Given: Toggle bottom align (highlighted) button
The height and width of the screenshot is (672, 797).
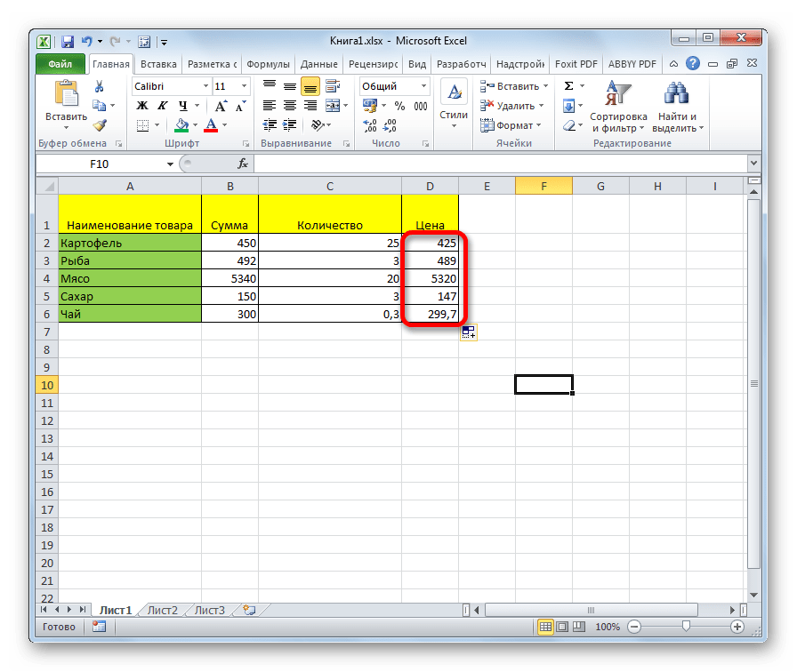Looking at the screenshot, I should coord(310,86).
